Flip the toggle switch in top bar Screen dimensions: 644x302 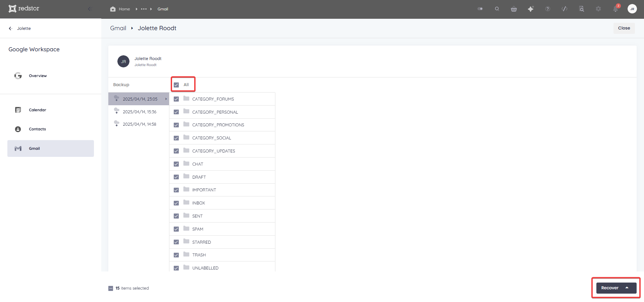(480, 9)
